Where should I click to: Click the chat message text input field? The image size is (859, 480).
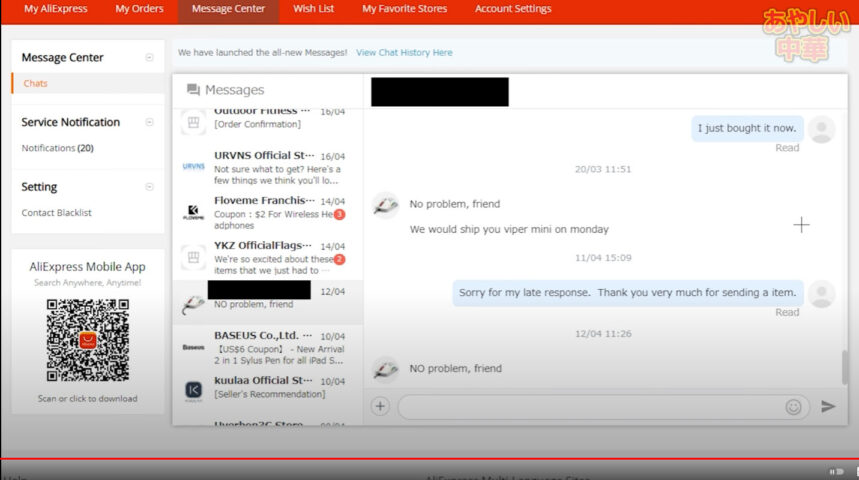coord(590,407)
